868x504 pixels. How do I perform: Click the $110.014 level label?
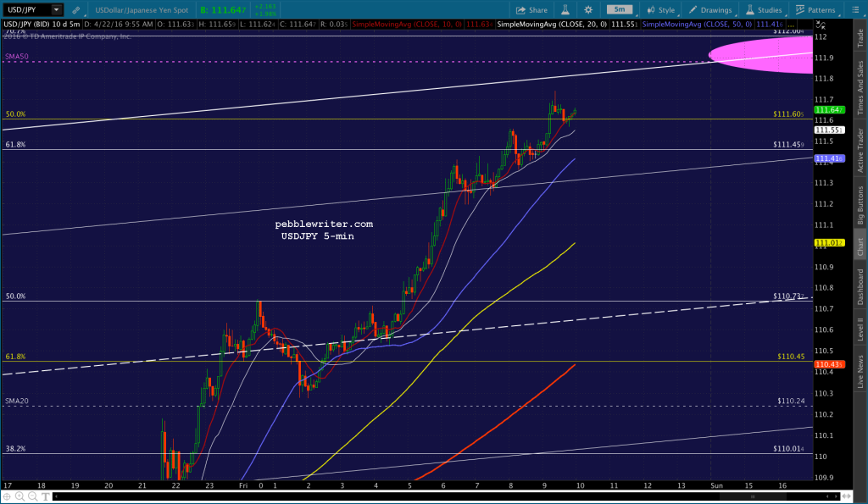tap(789, 449)
